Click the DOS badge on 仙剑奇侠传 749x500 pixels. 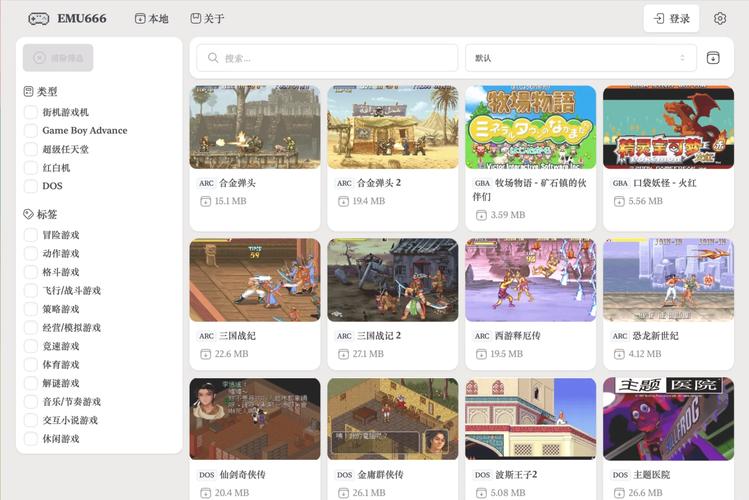[206, 475]
